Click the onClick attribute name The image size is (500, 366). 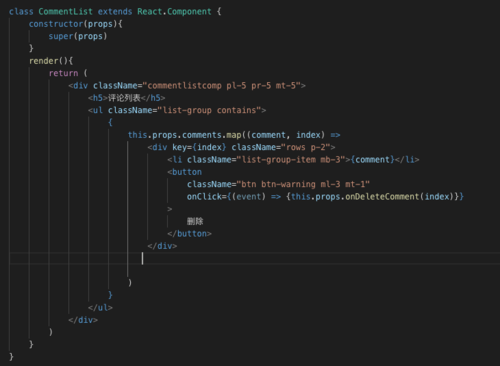[204, 197]
